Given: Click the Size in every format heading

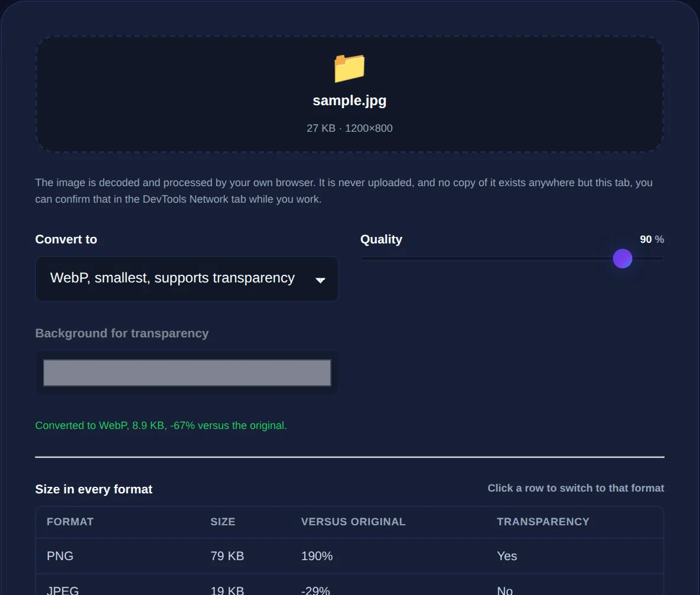Looking at the screenshot, I should coord(94,489).
